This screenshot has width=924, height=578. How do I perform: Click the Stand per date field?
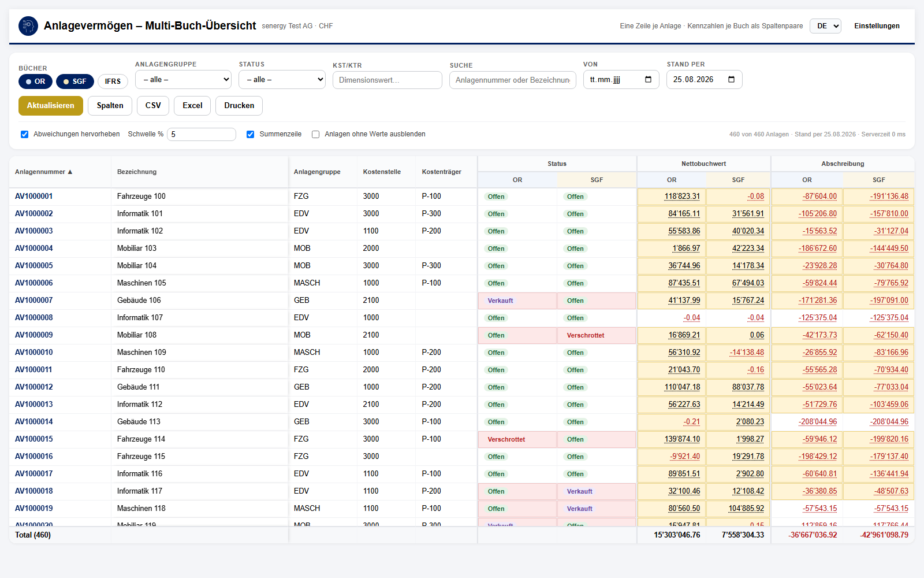click(x=705, y=80)
